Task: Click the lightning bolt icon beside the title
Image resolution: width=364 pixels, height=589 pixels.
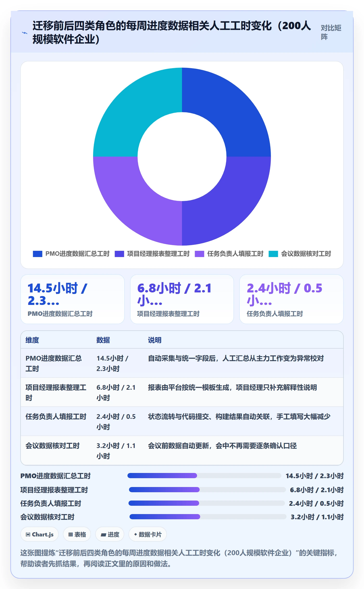Action: pyautogui.click(x=25, y=33)
